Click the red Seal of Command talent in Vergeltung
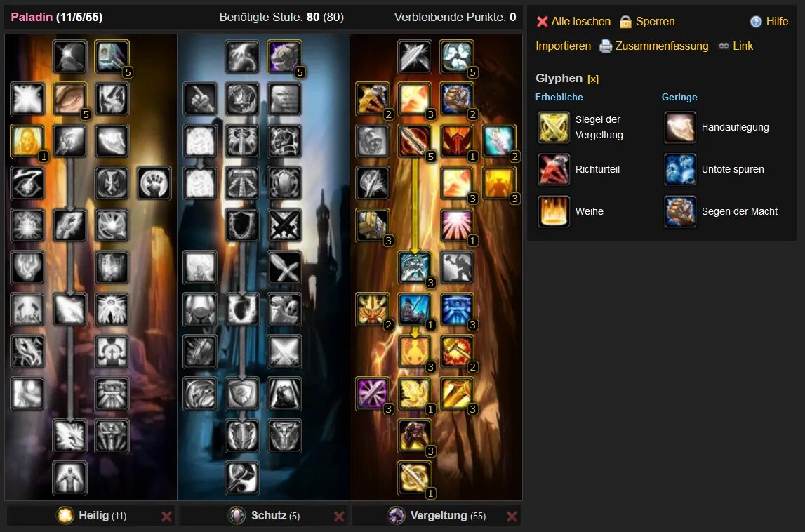805x532 pixels. pos(457,140)
